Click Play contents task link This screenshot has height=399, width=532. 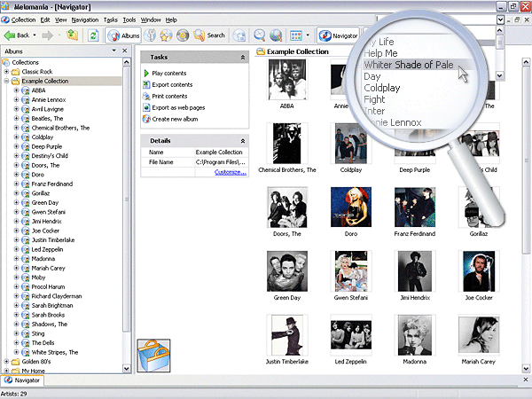[x=169, y=73]
